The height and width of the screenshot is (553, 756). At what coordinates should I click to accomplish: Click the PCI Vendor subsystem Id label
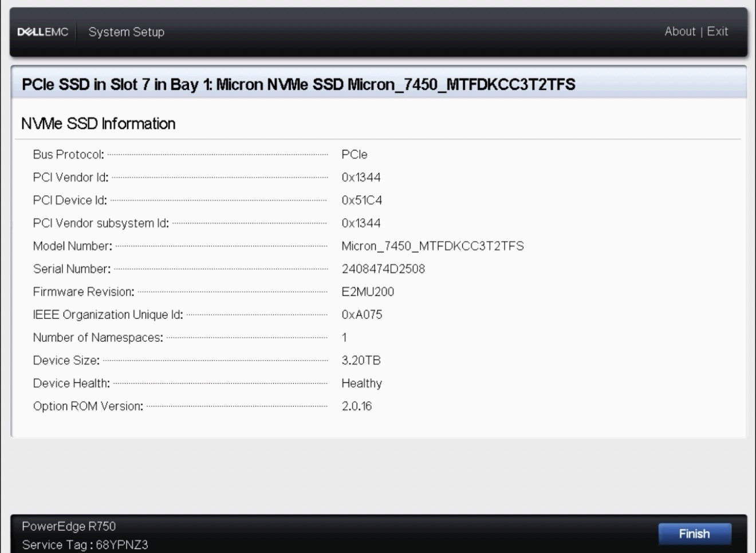pyautogui.click(x=101, y=223)
